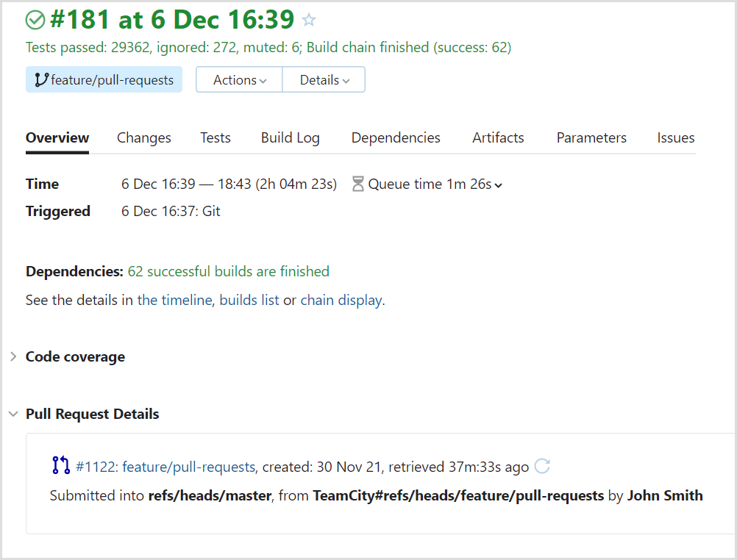Click the hourglass icon next to Queue time
This screenshot has width=737, height=560.
[x=358, y=184]
